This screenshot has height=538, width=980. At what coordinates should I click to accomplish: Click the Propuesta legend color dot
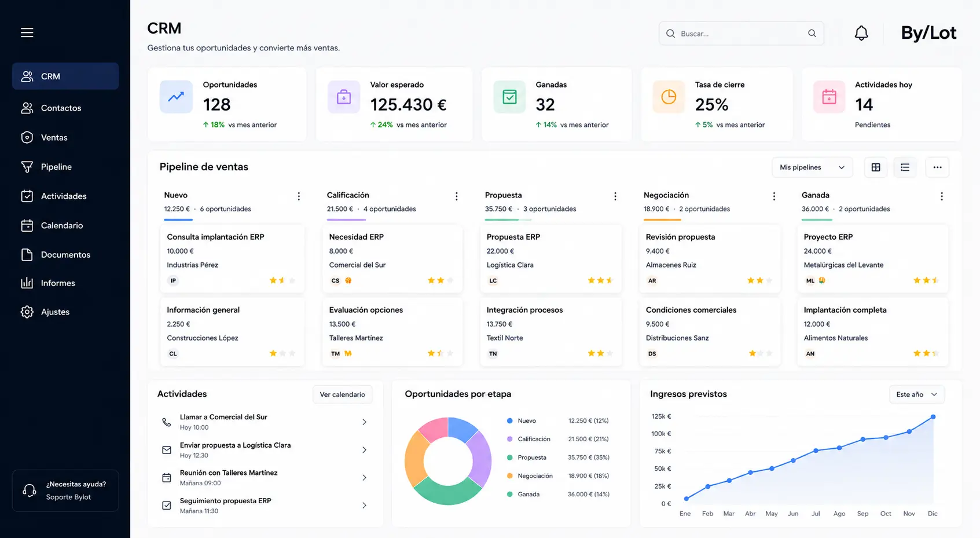coord(509,458)
